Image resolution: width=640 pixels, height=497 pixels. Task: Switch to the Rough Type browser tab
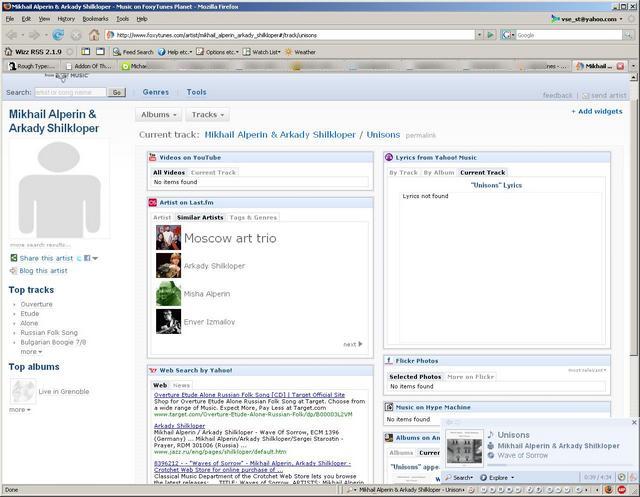coord(32,66)
